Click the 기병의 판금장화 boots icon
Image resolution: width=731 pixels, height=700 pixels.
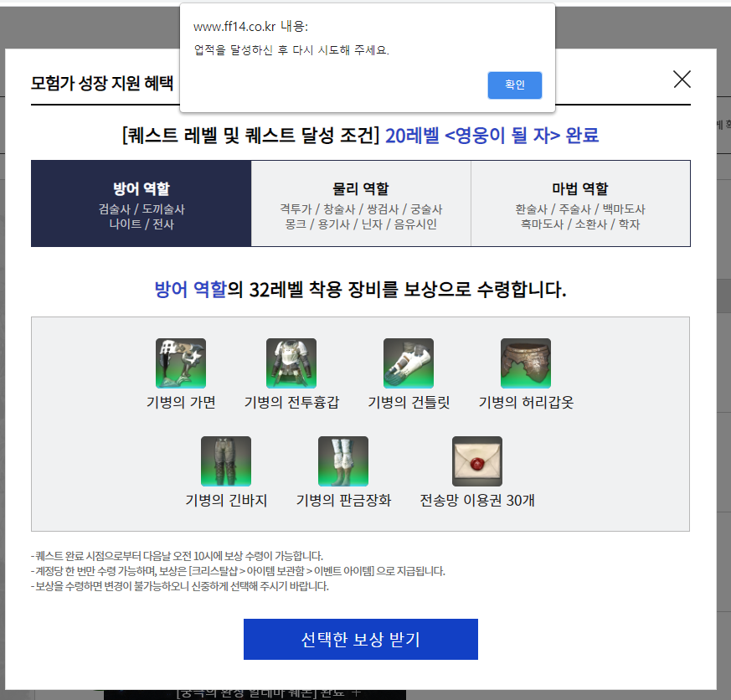tap(343, 461)
